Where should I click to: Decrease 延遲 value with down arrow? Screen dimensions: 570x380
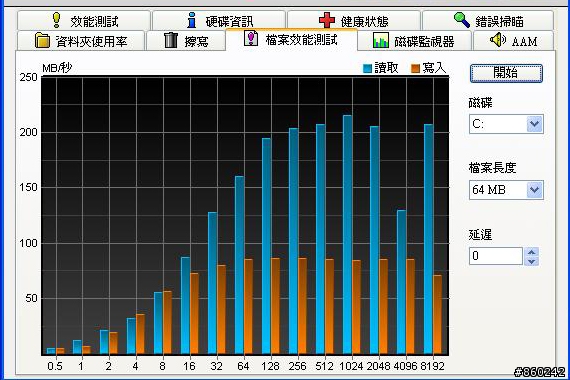531,261
